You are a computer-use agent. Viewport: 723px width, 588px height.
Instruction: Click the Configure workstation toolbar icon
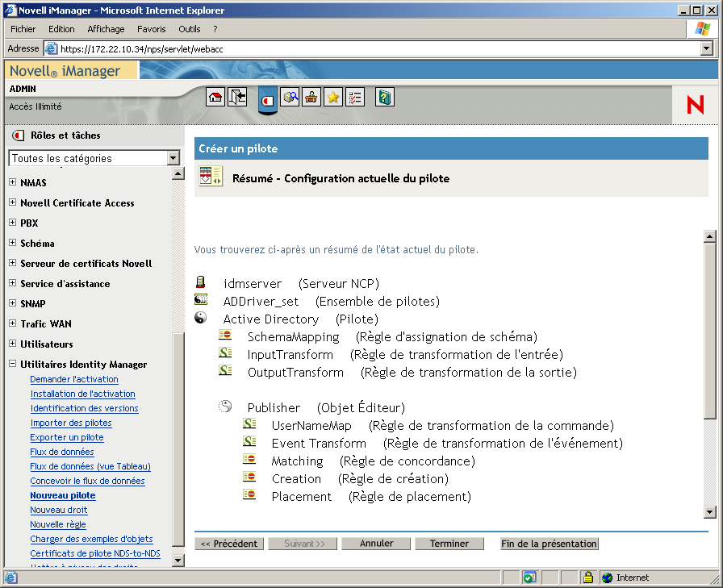click(x=311, y=97)
